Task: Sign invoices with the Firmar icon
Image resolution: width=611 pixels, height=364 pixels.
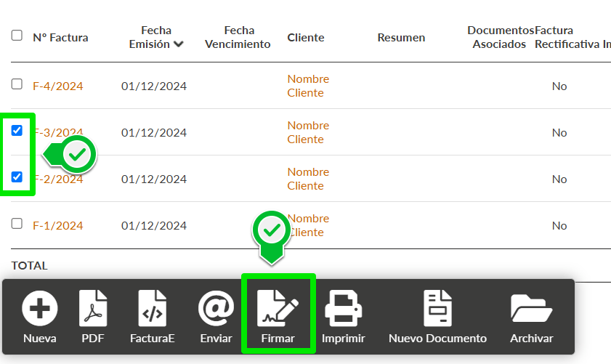Action: point(278,308)
